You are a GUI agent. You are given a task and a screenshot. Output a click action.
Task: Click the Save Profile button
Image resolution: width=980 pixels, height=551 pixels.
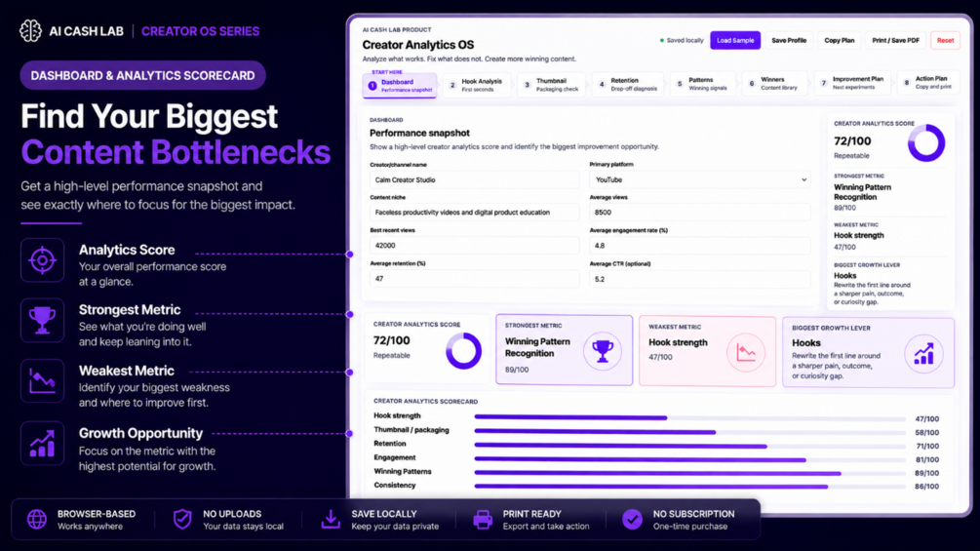[x=789, y=41]
